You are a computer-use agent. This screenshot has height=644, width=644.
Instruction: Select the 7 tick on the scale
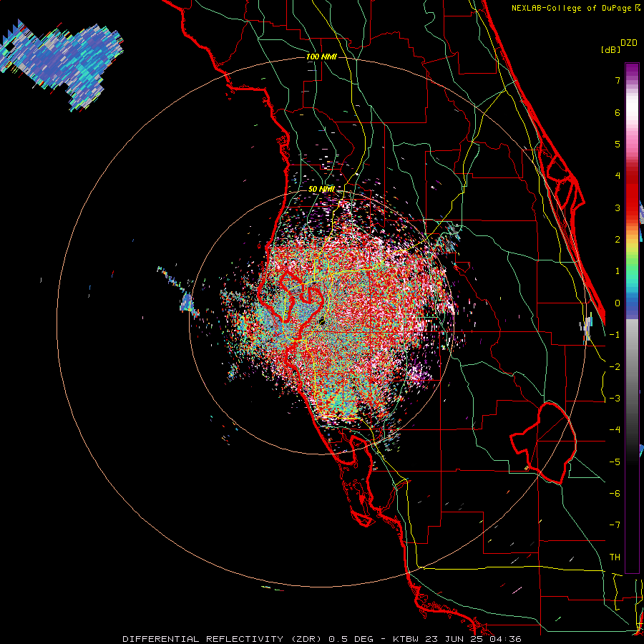point(618,80)
